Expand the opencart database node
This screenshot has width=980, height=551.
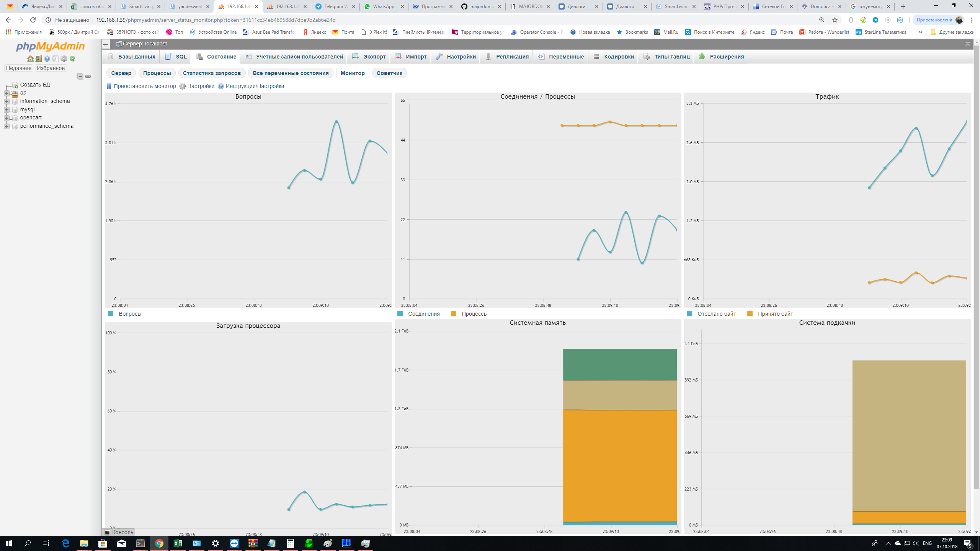[7, 118]
